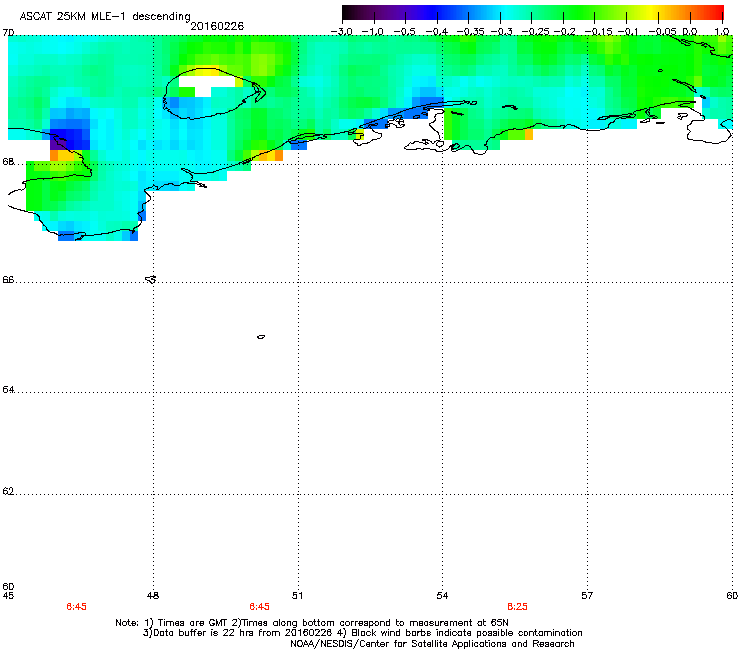Click the note line "3)Data buffer is 22 hrs"
This screenshot has height=650, width=740.
(362, 633)
